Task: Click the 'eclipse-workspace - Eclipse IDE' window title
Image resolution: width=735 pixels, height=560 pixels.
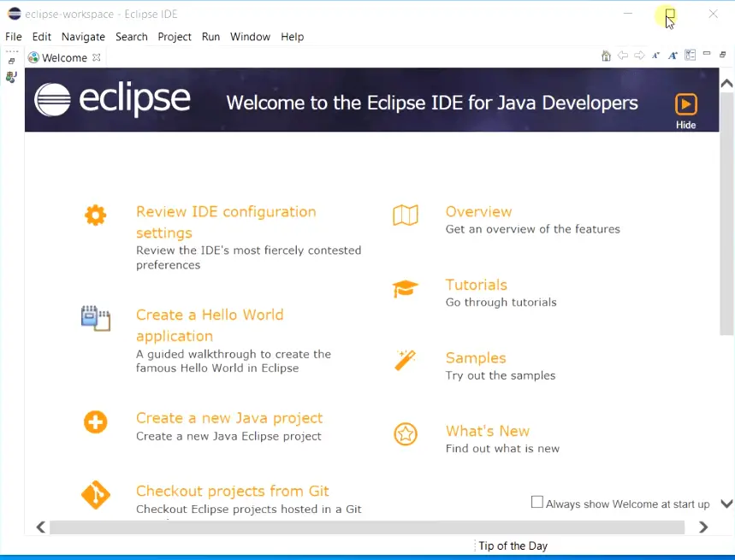Action: coord(101,14)
